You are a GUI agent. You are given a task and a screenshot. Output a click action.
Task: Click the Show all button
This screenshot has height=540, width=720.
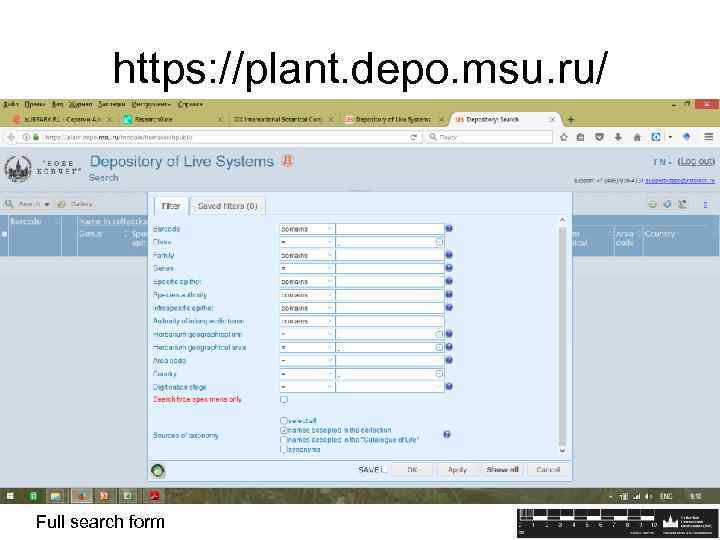coord(502,470)
